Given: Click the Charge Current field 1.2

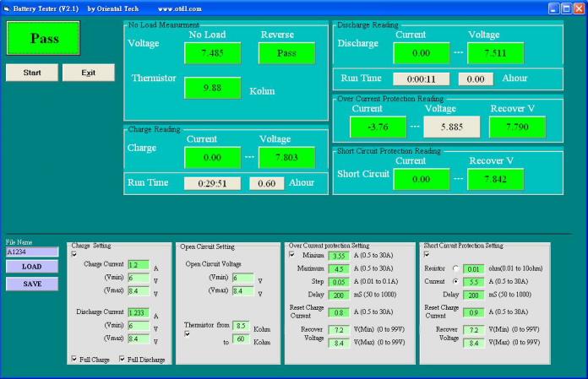Looking at the screenshot, I should pos(139,265).
